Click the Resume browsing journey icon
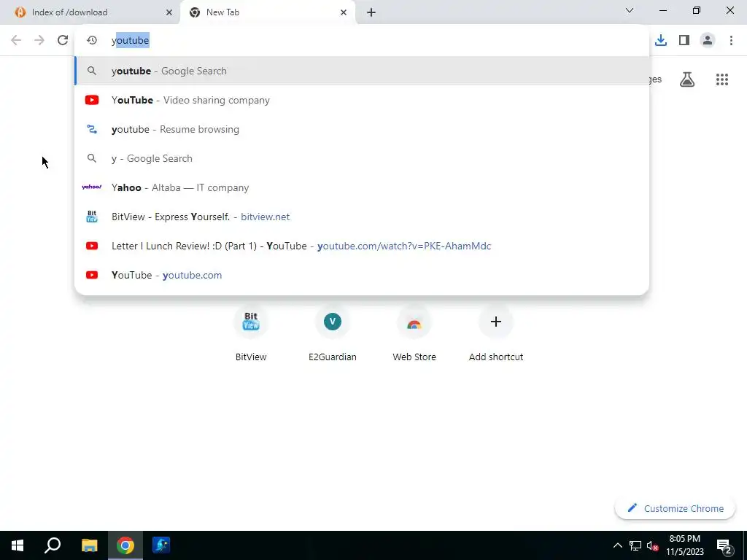 [x=91, y=129]
